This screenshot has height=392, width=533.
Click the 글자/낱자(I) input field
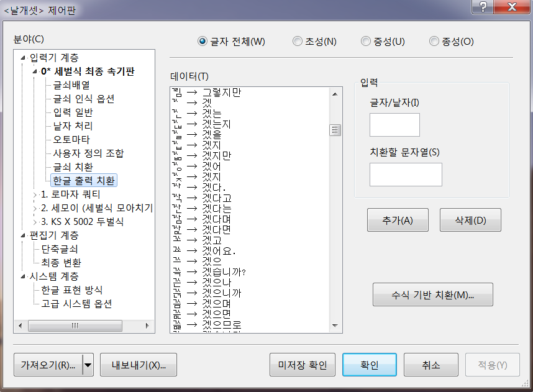(394, 125)
